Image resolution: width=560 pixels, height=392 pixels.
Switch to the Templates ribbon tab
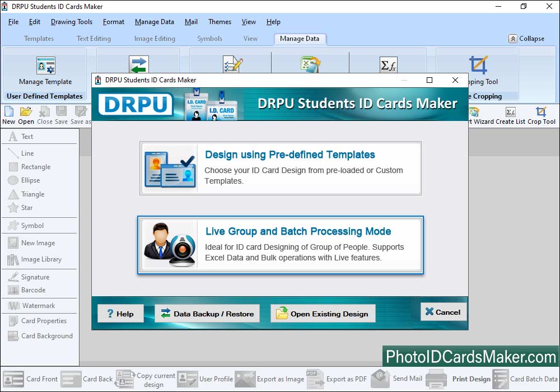pos(39,39)
